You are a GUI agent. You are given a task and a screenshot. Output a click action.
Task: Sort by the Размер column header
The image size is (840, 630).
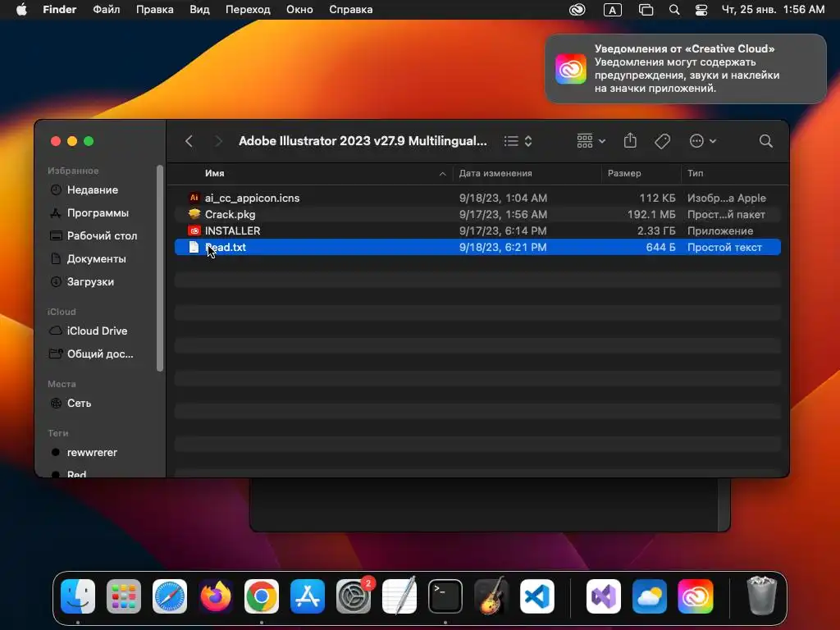coord(624,173)
